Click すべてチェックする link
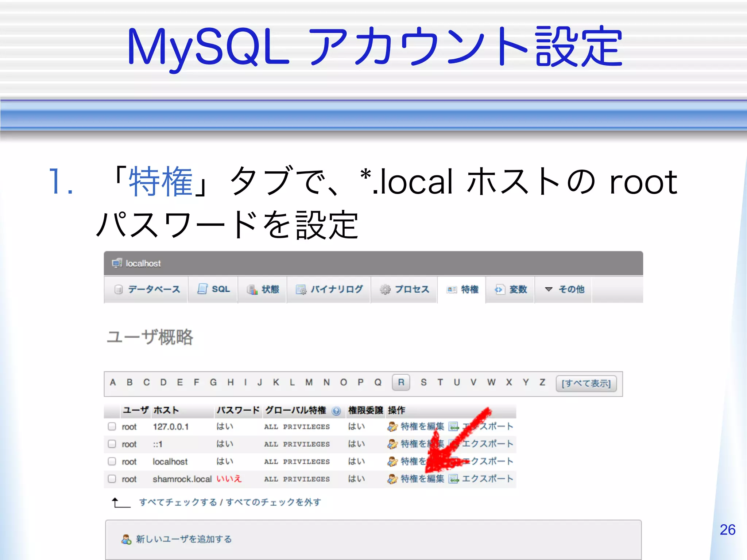The width and height of the screenshot is (747, 560). pos(178,502)
